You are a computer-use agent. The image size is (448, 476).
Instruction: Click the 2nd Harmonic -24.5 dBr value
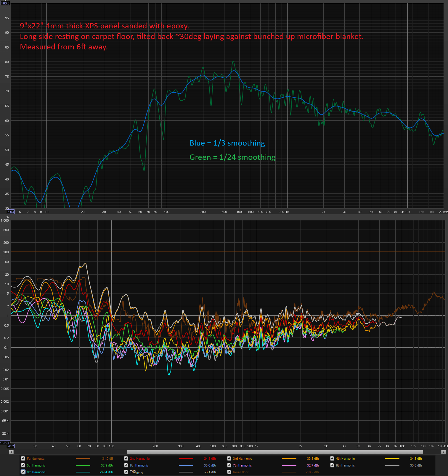(x=210, y=459)
